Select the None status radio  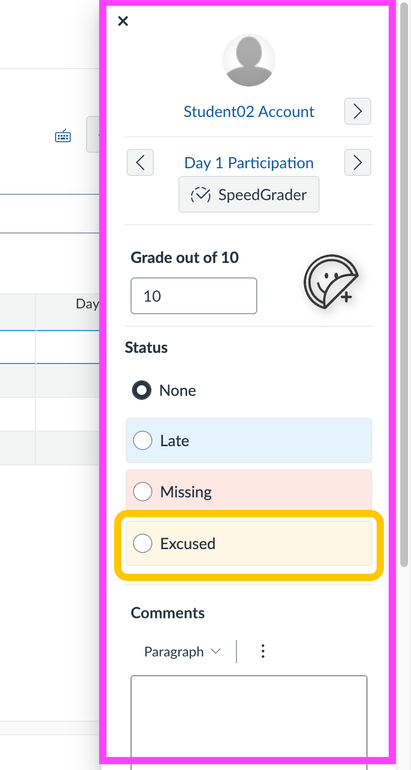pos(142,390)
